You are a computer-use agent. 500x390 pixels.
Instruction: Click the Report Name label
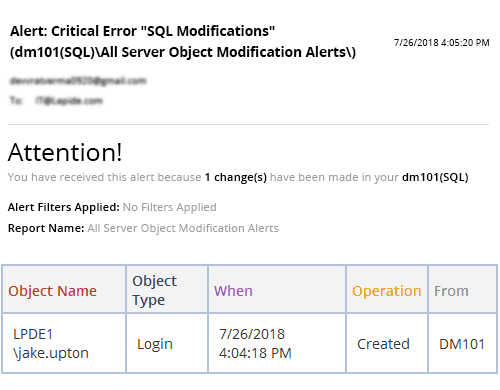(x=46, y=228)
